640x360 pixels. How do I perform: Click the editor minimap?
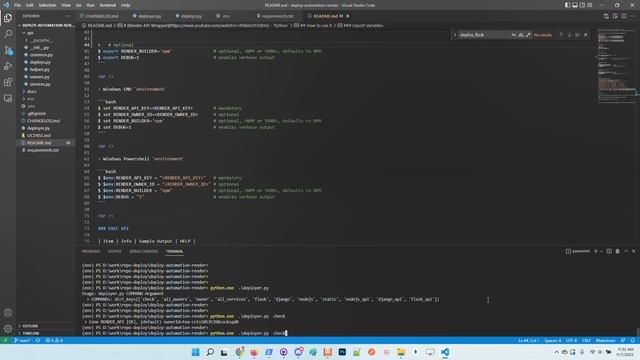pyautogui.click(x=616, y=65)
